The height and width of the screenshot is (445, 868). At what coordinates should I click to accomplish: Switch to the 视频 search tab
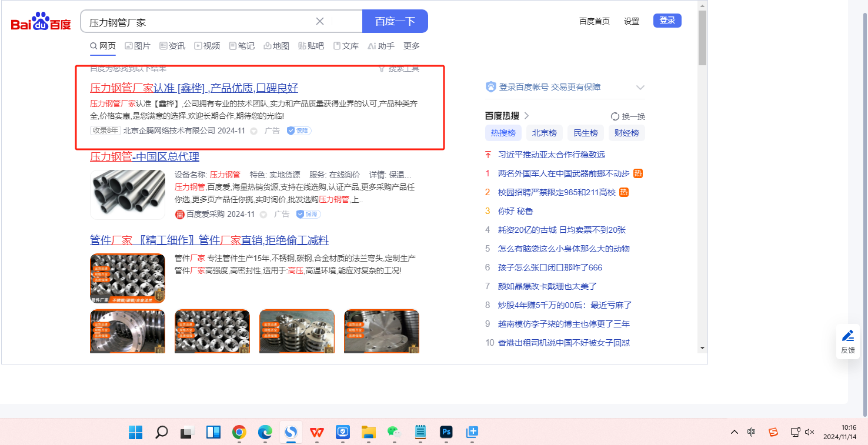click(207, 46)
